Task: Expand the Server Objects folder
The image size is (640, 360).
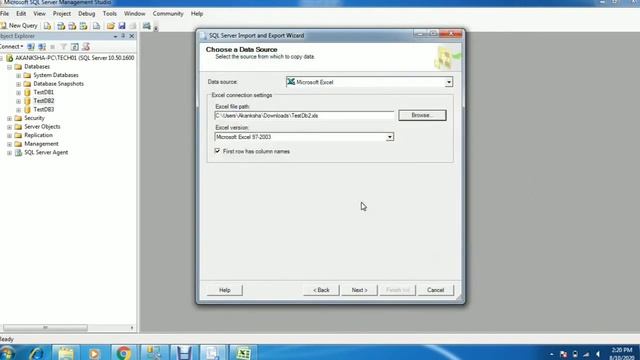Action: pos(9,127)
